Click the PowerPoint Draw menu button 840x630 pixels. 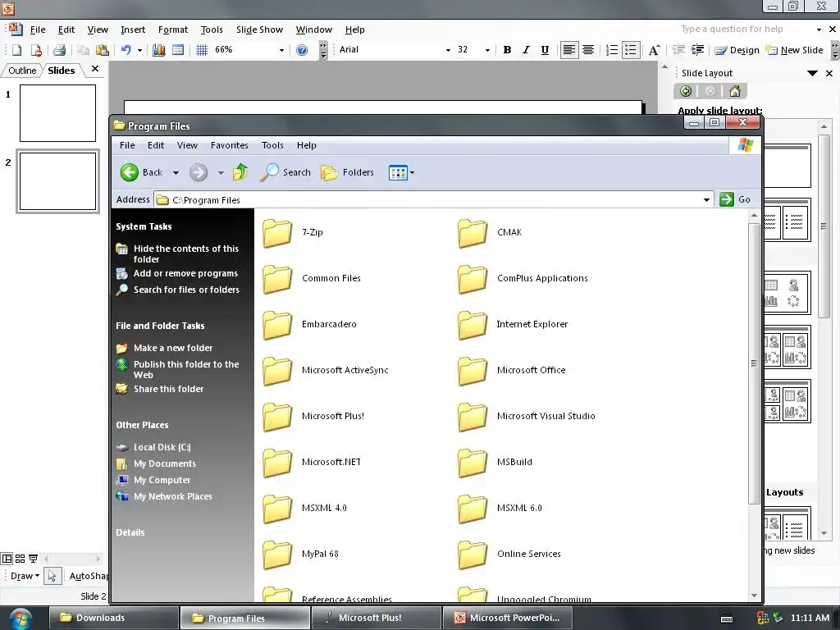[x=25, y=576]
